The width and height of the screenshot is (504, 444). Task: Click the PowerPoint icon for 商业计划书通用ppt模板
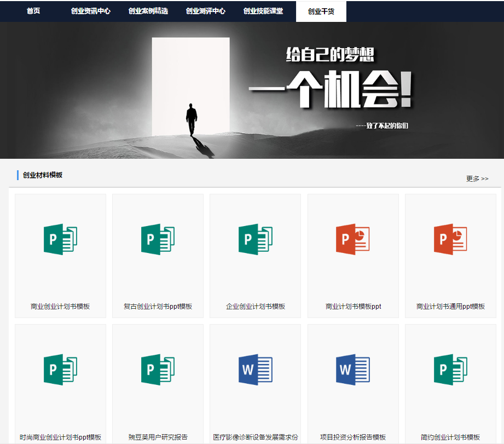(450, 239)
